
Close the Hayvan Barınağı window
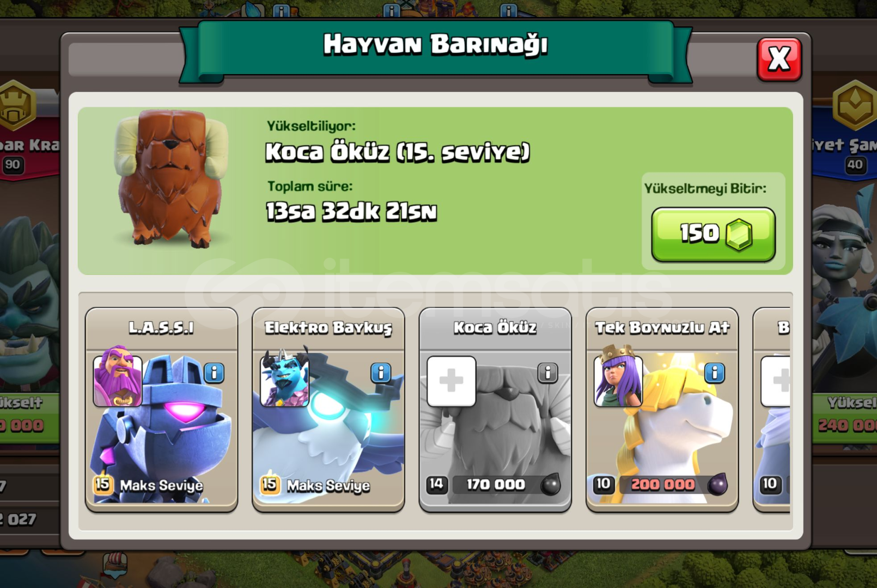(x=779, y=59)
